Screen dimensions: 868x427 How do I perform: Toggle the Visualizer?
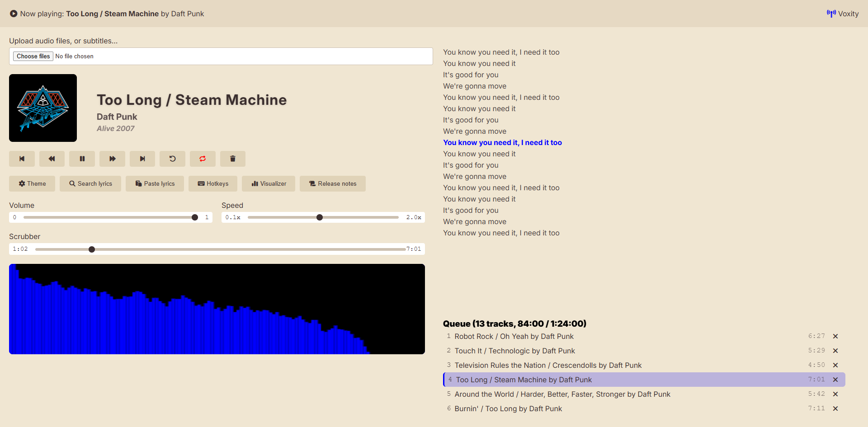[269, 183]
